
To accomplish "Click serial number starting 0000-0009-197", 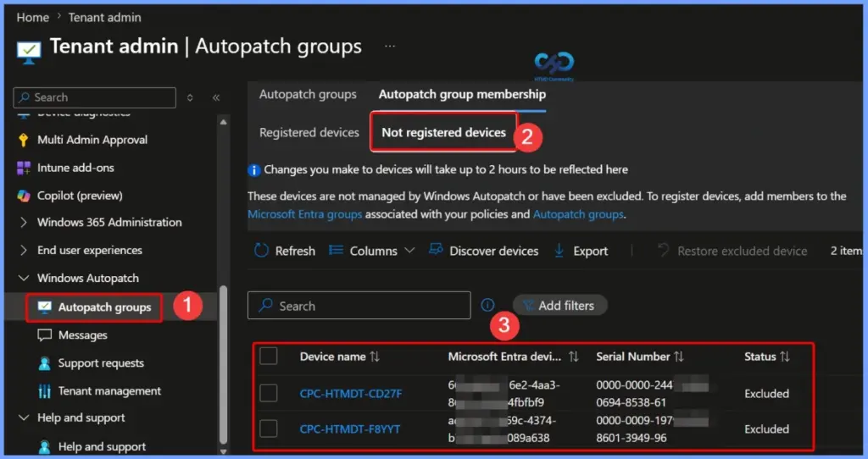I will 652,429.
